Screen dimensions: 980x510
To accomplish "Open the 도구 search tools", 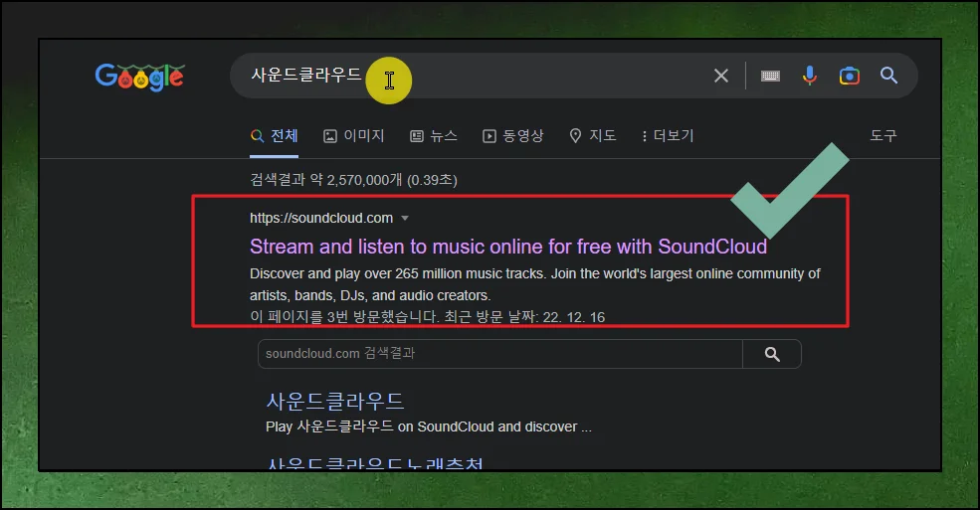I will point(883,135).
